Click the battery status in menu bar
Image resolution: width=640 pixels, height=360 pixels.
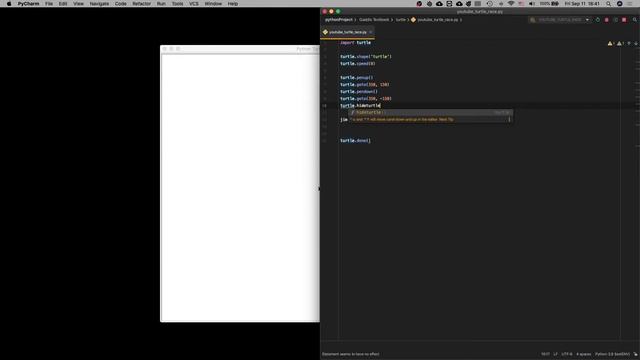click(x=549, y=4)
